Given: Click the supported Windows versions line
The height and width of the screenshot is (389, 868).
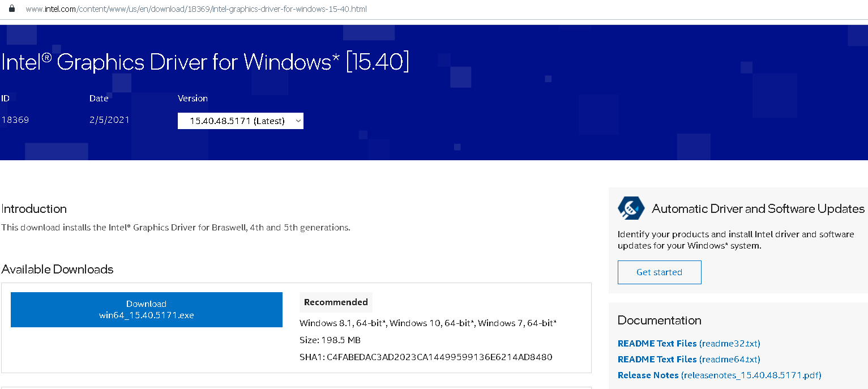Looking at the screenshot, I should click(428, 323).
